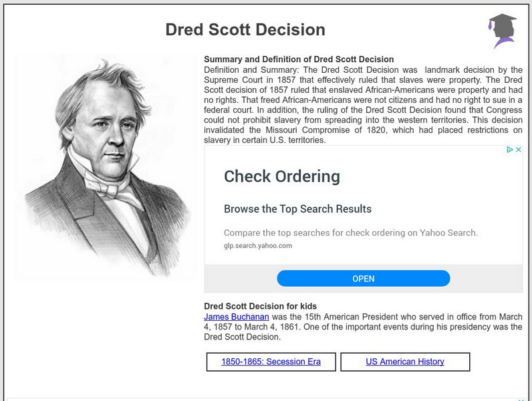Click the "Check Ordering" ad headline
The image size is (532, 401).
pos(281,177)
